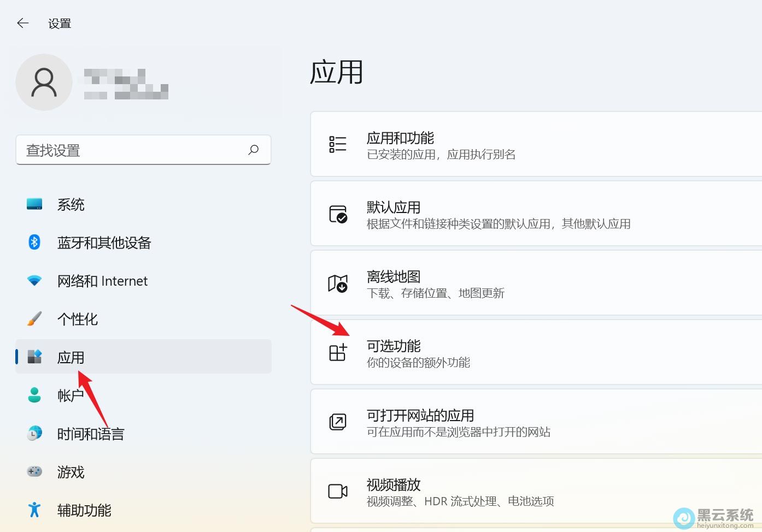The height and width of the screenshot is (532, 762).
Task: Click the 游戏 controller icon
Action: pos(34,471)
